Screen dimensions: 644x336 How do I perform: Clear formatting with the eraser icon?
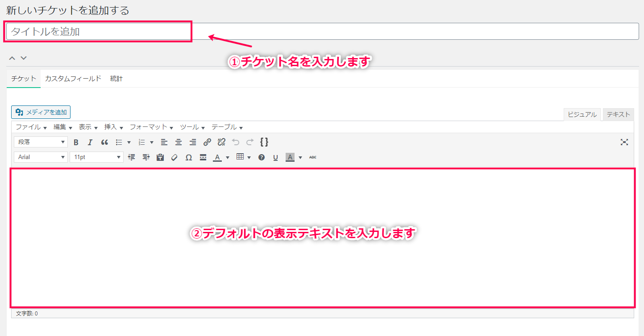click(175, 157)
